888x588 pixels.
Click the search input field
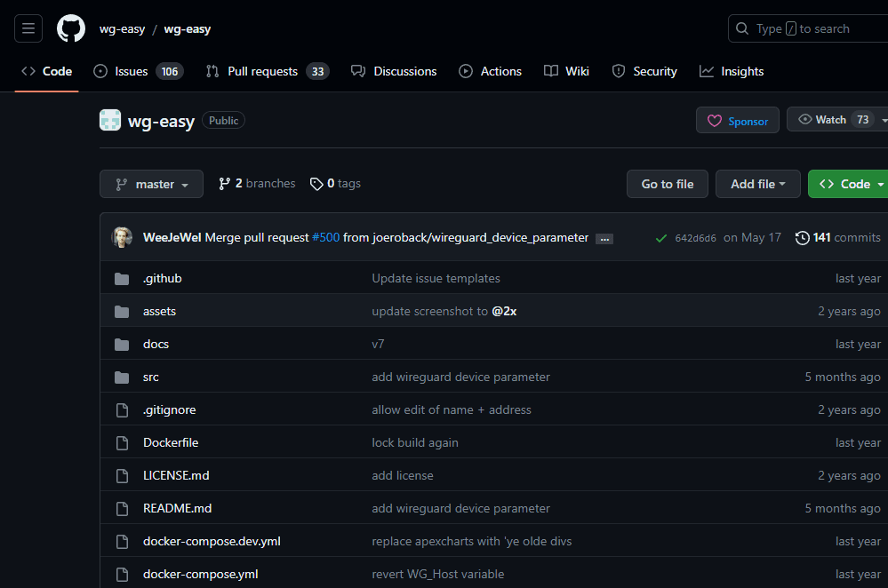(x=809, y=28)
